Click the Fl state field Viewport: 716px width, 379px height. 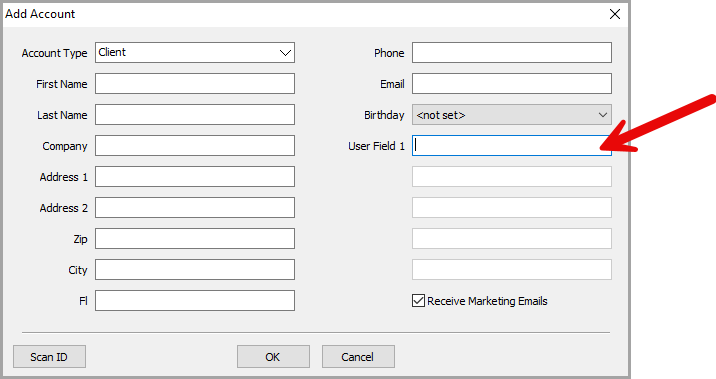pos(195,301)
